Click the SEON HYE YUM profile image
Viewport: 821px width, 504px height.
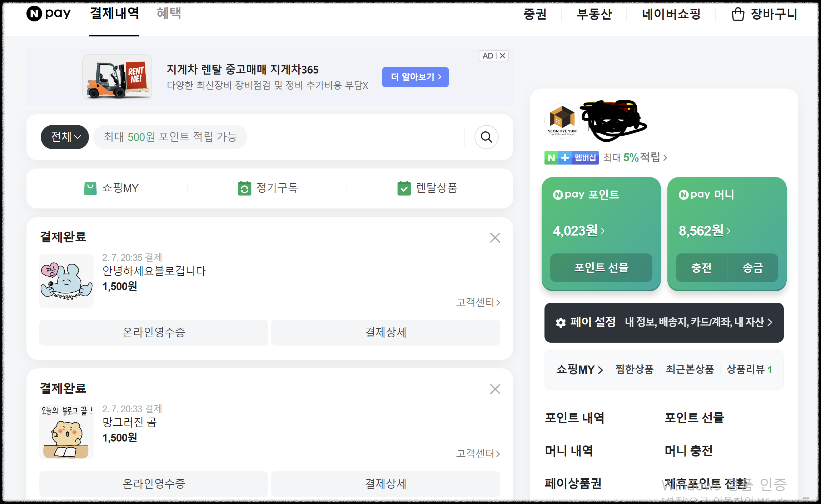point(562,120)
